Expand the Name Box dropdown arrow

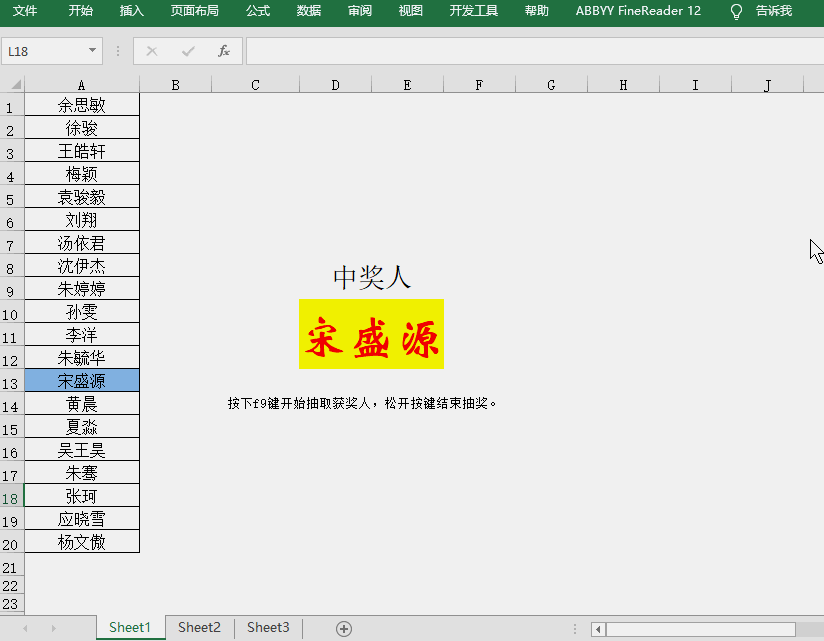pyautogui.click(x=92, y=50)
